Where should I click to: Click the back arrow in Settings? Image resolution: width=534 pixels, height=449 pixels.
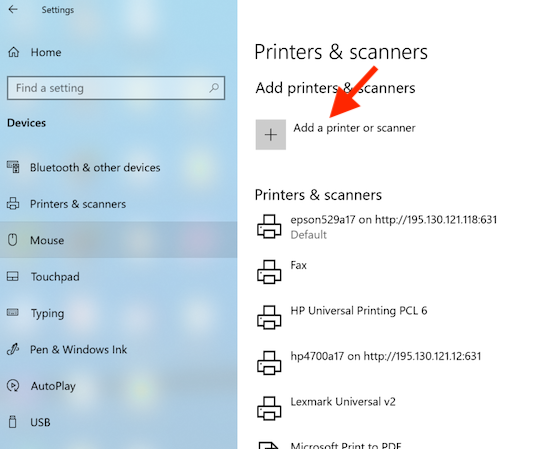pos(13,10)
